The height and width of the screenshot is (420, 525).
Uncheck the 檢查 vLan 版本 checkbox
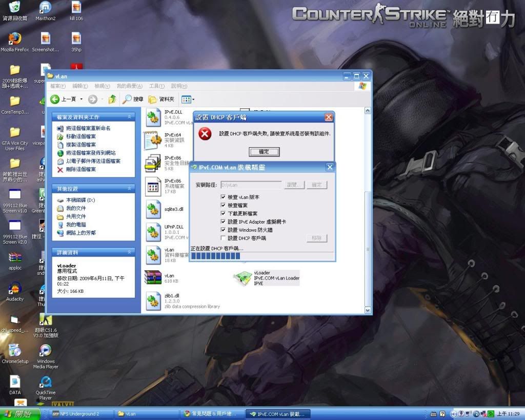pos(223,197)
